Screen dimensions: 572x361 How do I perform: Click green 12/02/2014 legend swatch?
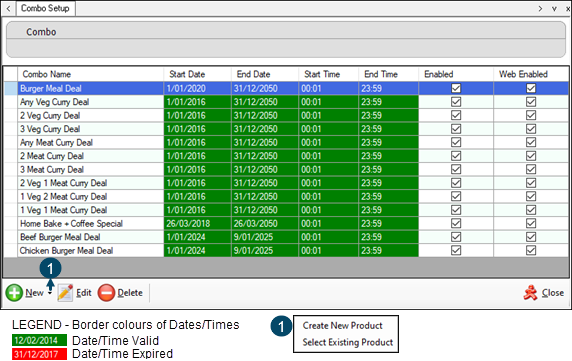coord(39,341)
